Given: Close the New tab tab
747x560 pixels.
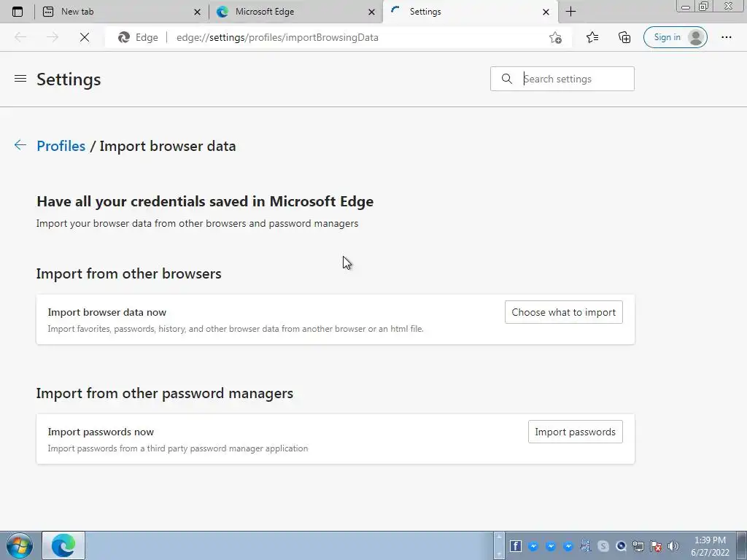Looking at the screenshot, I should [x=197, y=12].
